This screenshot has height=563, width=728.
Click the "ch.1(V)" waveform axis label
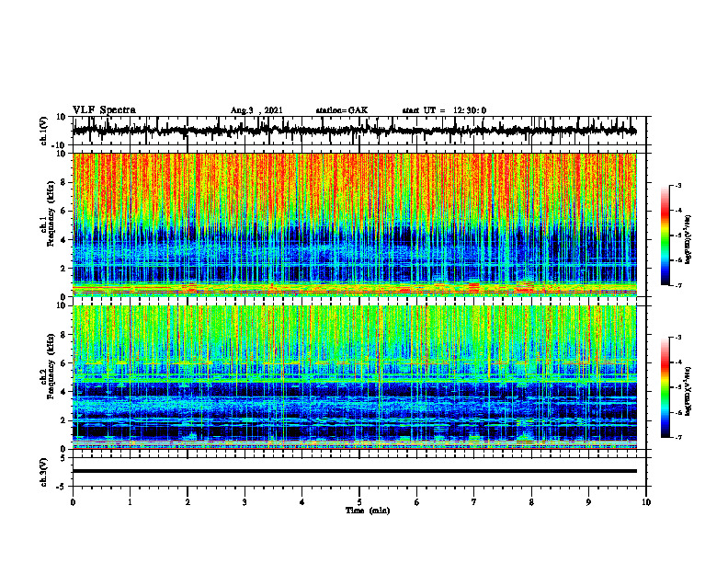click(43, 131)
